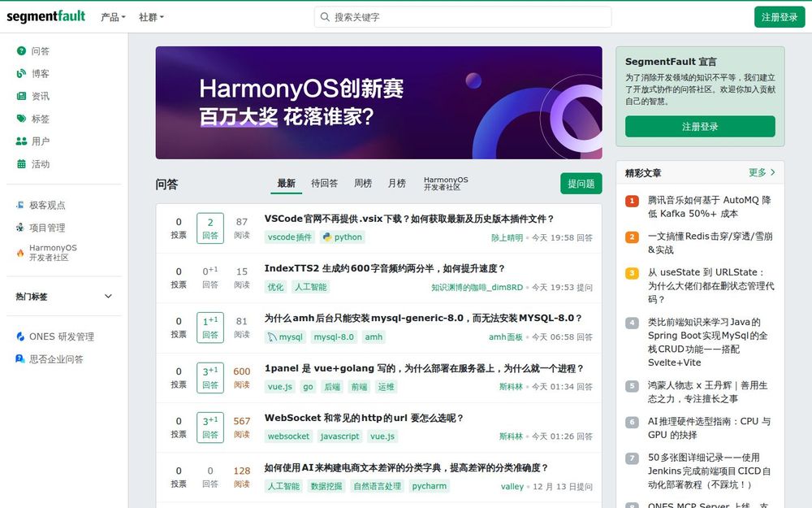Image resolution: width=812 pixels, height=508 pixels.
Task: Click 注册登录 in the 宣言 card
Action: pos(700,127)
